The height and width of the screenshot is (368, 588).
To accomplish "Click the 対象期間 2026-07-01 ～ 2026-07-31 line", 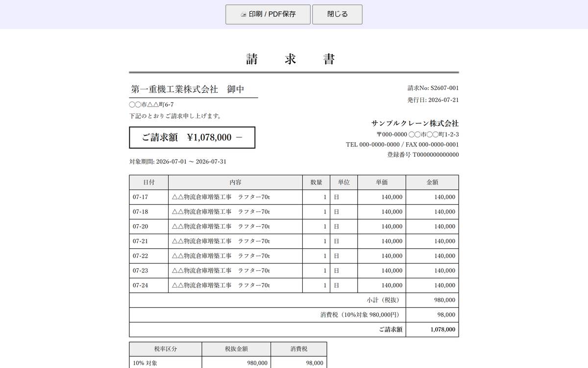I will (x=178, y=161).
